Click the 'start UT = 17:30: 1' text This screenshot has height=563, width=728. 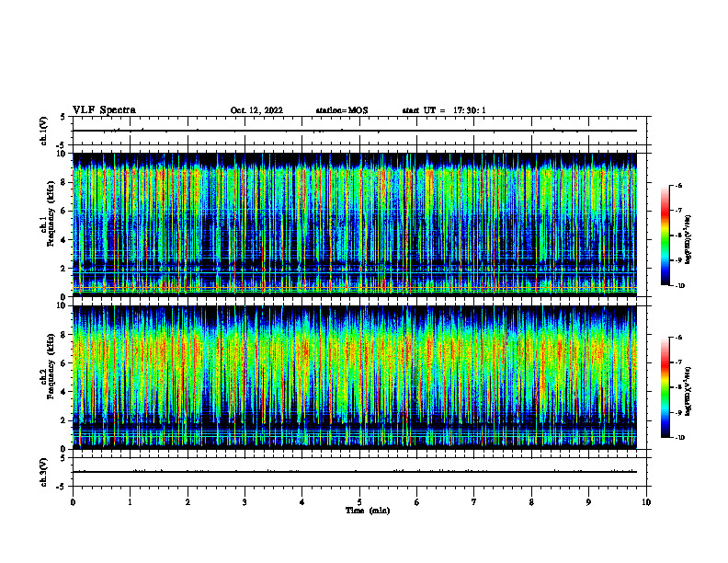pos(444,110)
